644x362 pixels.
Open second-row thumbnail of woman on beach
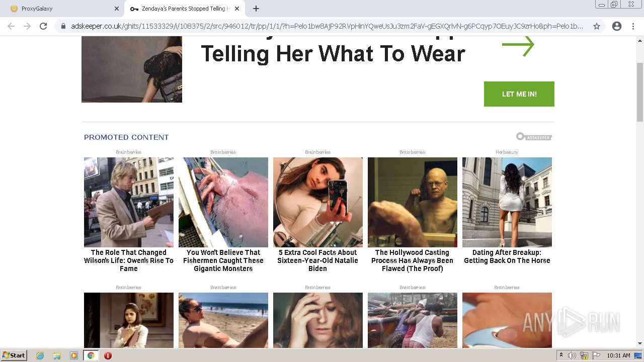pos(223,320)
